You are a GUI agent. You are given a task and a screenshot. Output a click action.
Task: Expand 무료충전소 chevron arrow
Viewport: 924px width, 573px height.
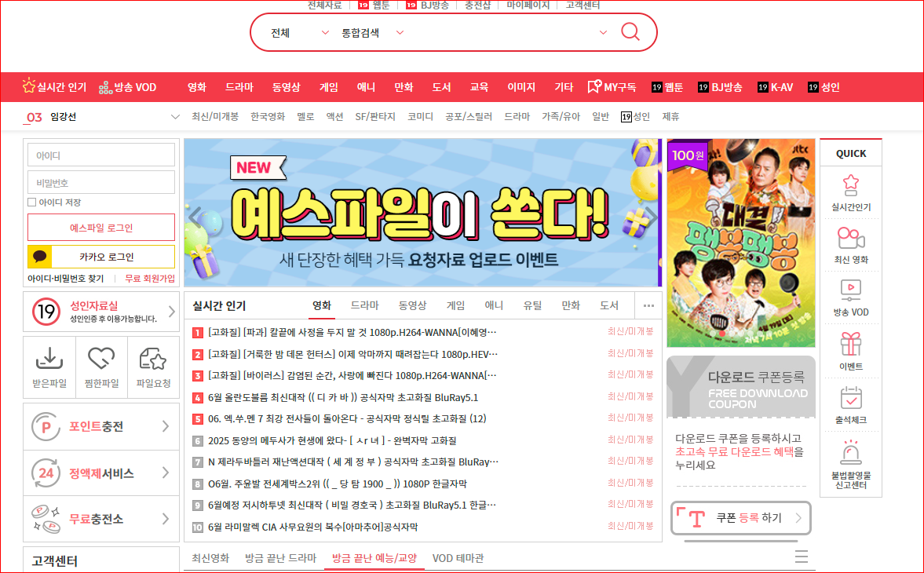166,519
